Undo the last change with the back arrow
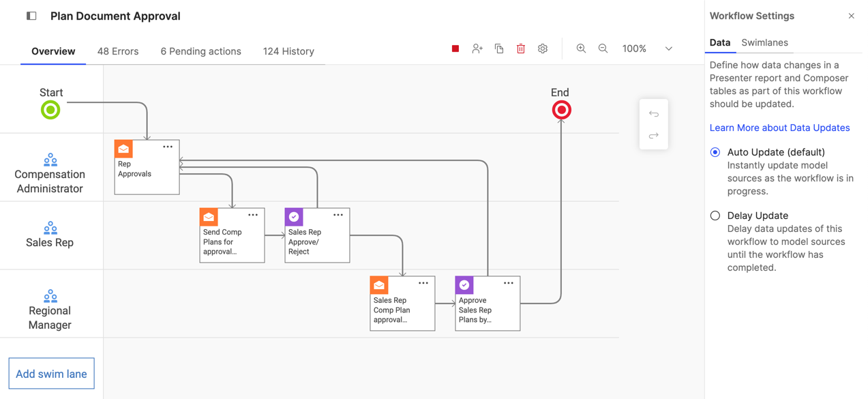868x399 pixels. pos(653,113)
